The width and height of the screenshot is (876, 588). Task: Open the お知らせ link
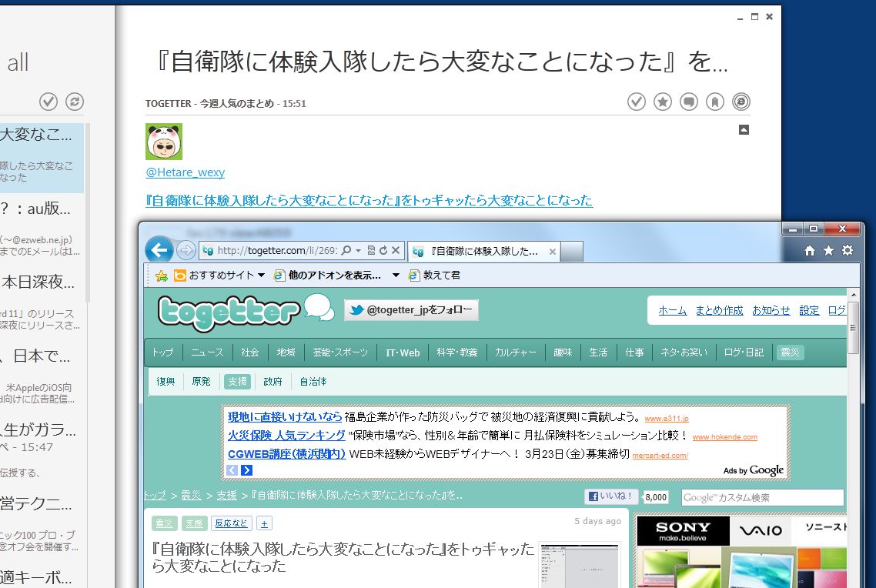(771, 310)
